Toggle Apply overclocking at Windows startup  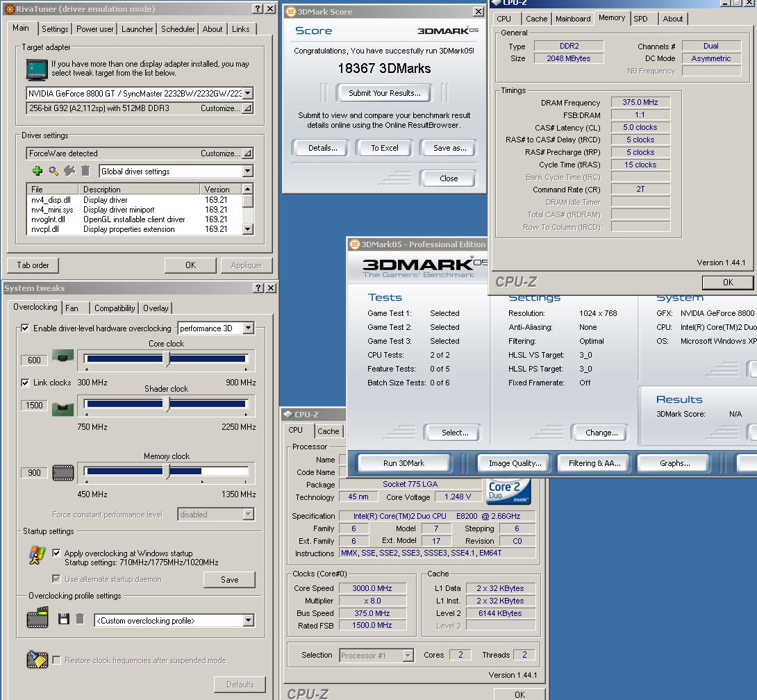click(x=56, y=553)
